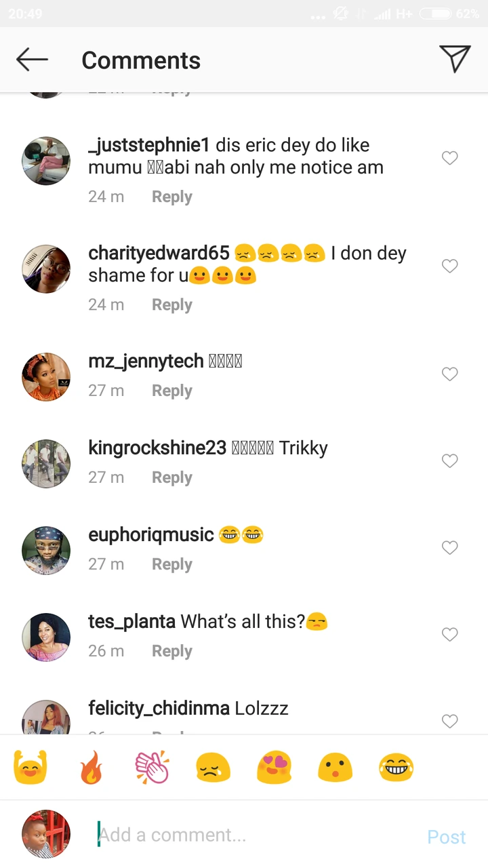Insert the heart eyes emoji
The image size is (488, 868).
274,768
